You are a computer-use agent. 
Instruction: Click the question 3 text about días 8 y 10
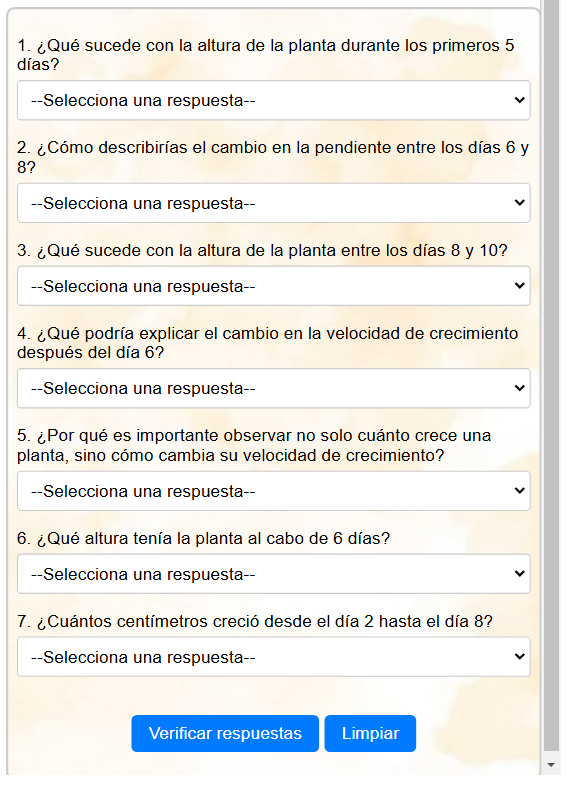(262, 250)
